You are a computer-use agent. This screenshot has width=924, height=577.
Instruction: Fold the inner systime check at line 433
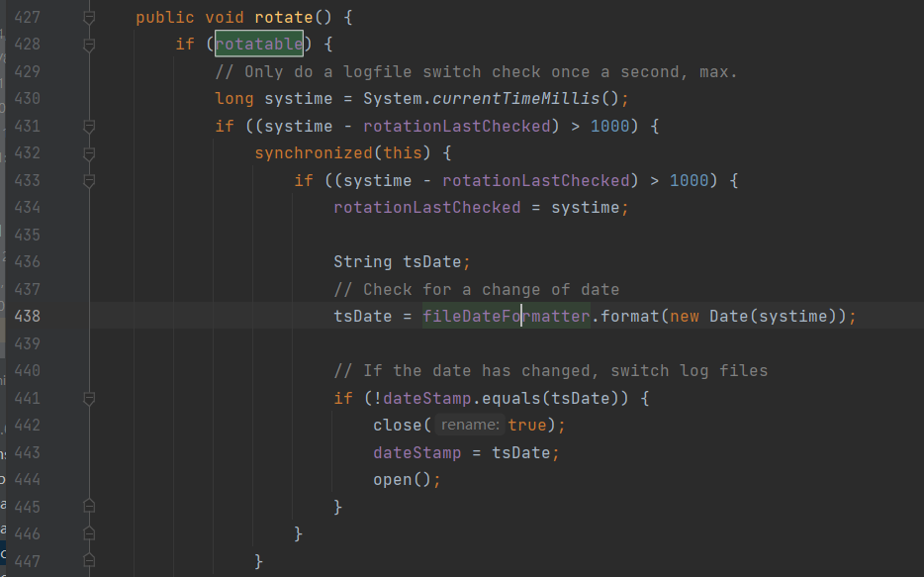(x=89, y=180)
